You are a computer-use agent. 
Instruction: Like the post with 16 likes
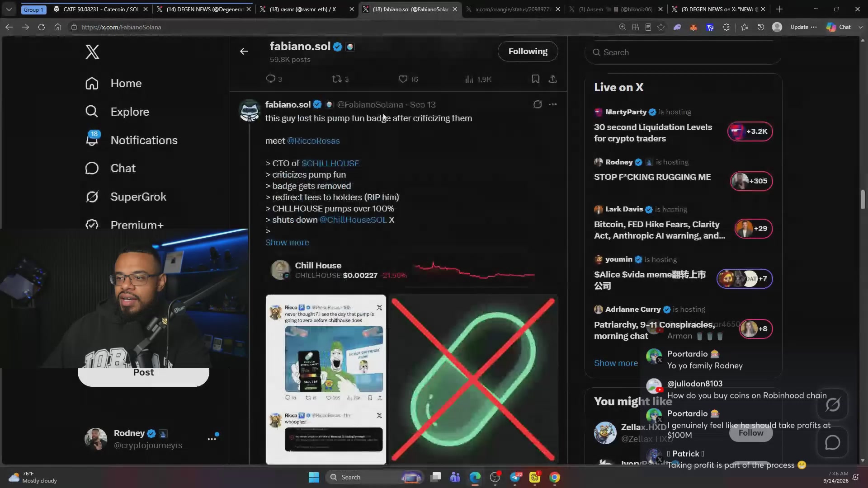point(403,79)
